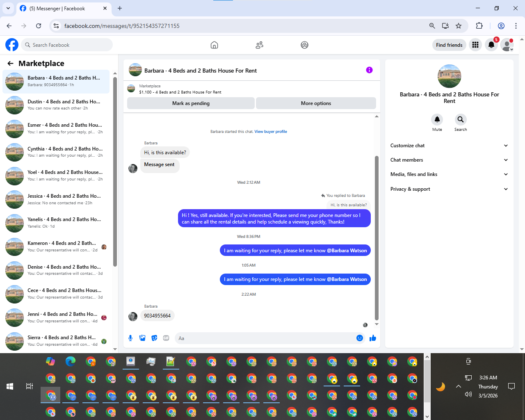Click the browser address bar URL
The image size is (525, 420).
pyautogui.click(x=122, y=26)
